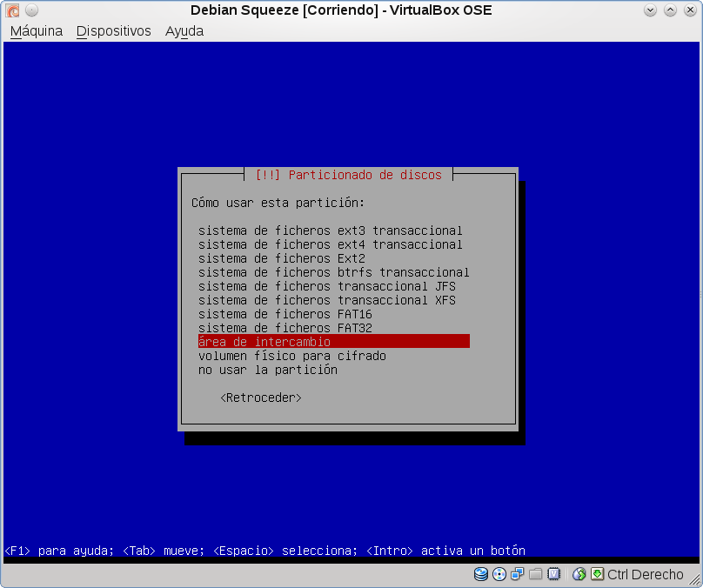The width and height of the screenshot is (703, 588).
Task: Open the Ayuda menu
Action: pyautogui.click(x=184, y=31)
